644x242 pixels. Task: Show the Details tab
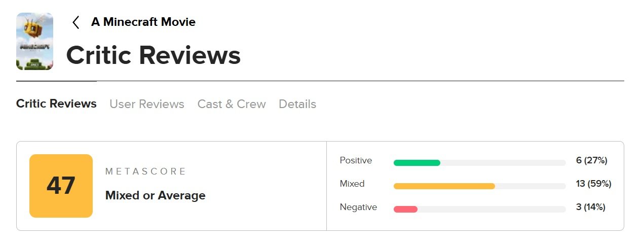point(297,104)
